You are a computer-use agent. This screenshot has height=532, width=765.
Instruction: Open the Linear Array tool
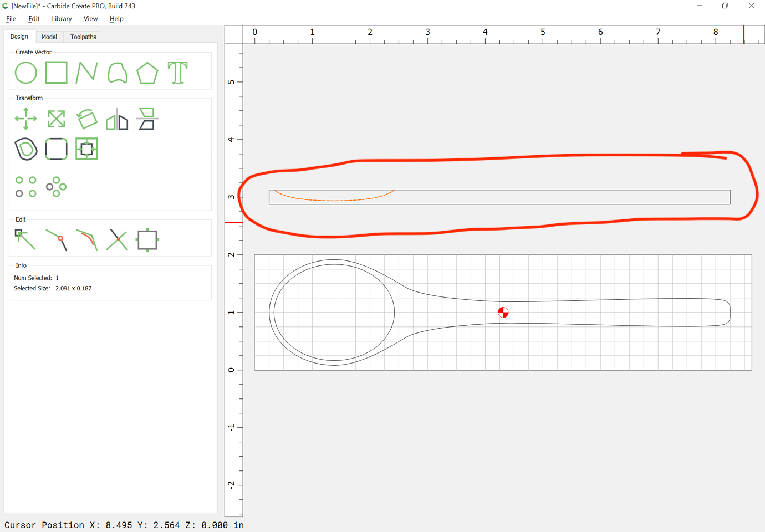26,187
